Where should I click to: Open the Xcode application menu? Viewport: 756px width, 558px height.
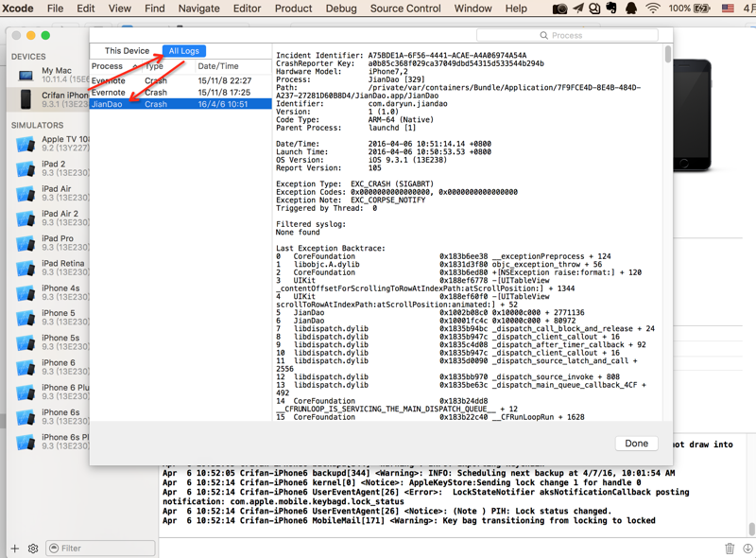point(18,9)
